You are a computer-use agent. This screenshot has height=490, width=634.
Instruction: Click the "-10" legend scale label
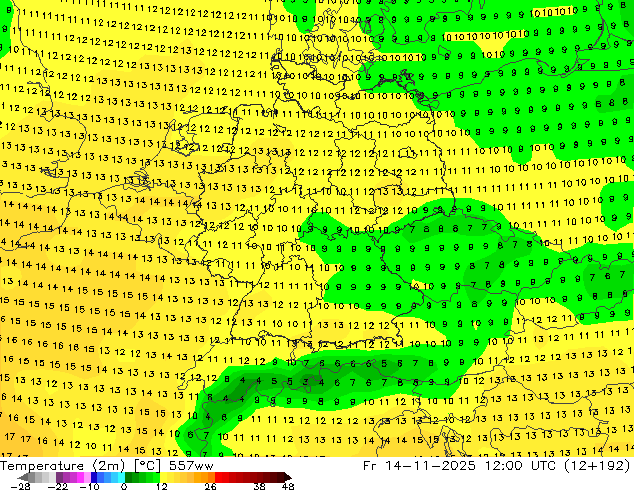[89, 486]
